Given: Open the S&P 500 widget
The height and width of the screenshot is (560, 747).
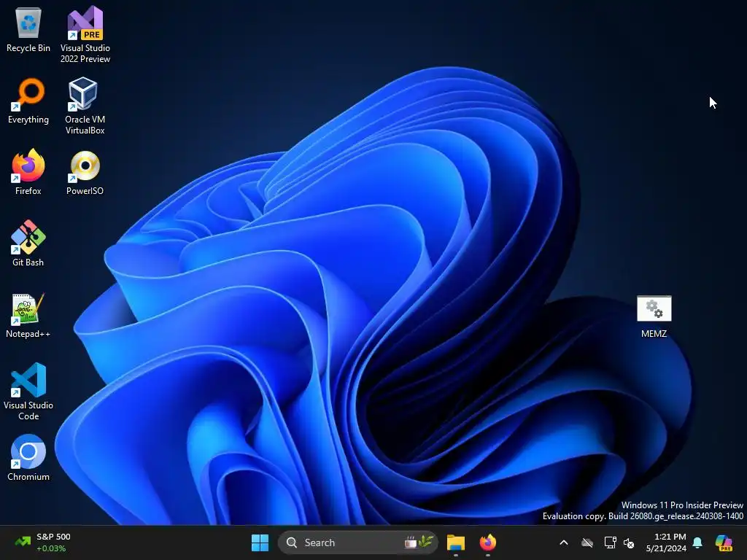Looking at the screenshot, I should (43, 542).
